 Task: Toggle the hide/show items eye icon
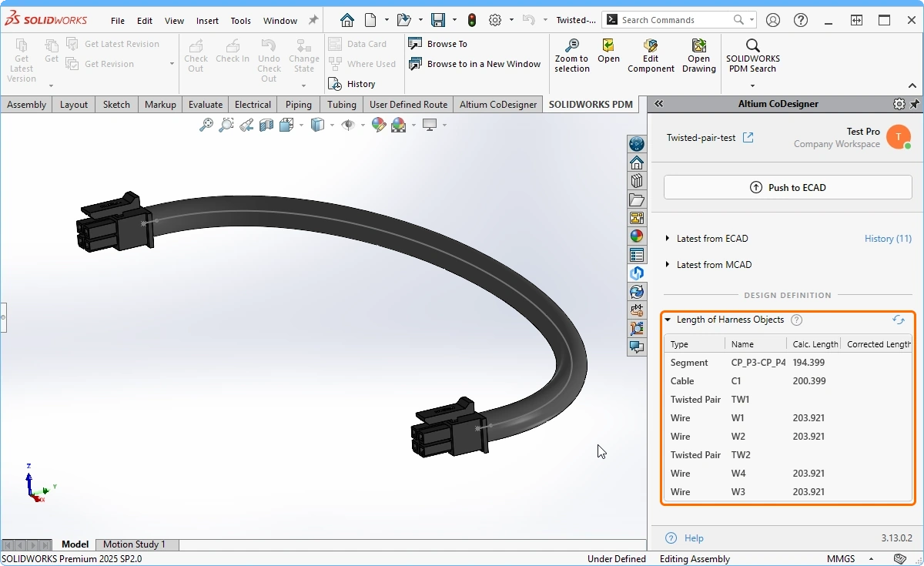pyautogui.click(x=349, y=125)
